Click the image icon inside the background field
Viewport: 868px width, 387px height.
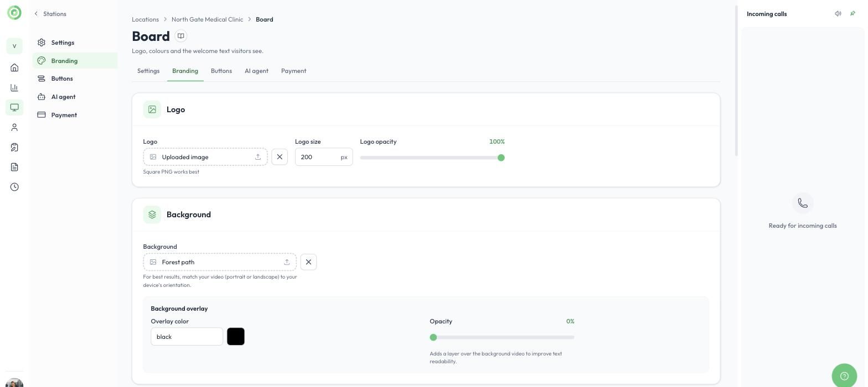click(x=153, y=262)
